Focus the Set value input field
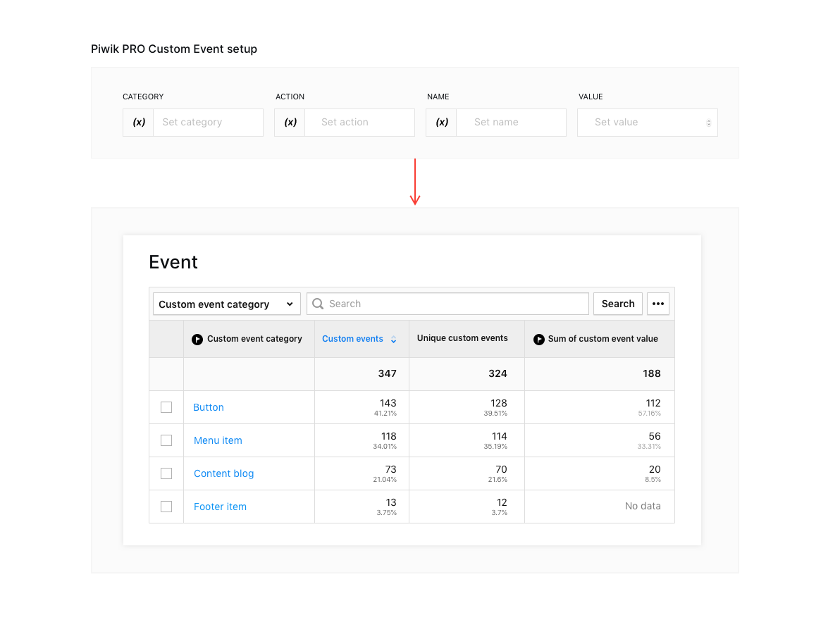 [647, 122]
